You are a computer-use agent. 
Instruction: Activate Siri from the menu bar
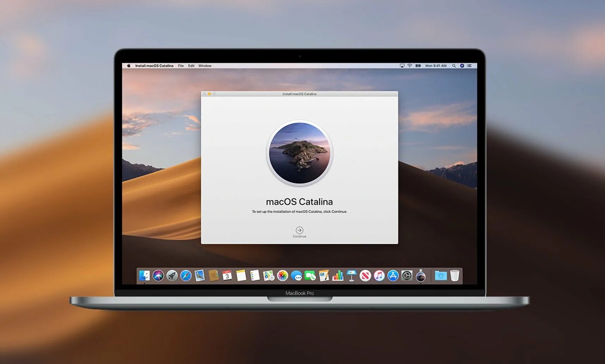462,66
